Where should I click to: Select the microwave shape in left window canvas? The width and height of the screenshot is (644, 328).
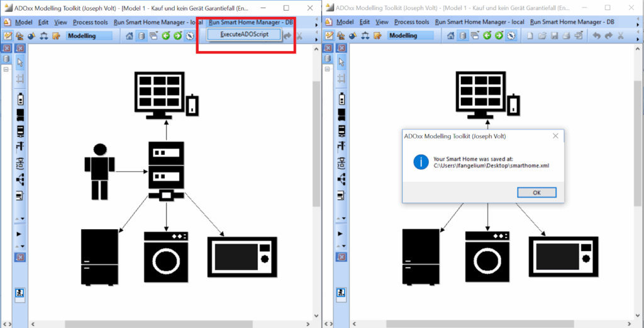click(242, 257)
